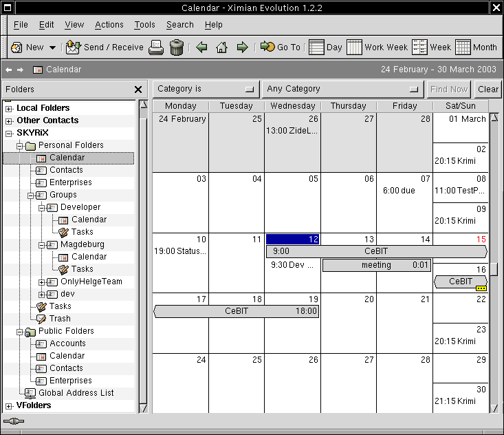Expand Local Folders tree node

tap(9, 109)
